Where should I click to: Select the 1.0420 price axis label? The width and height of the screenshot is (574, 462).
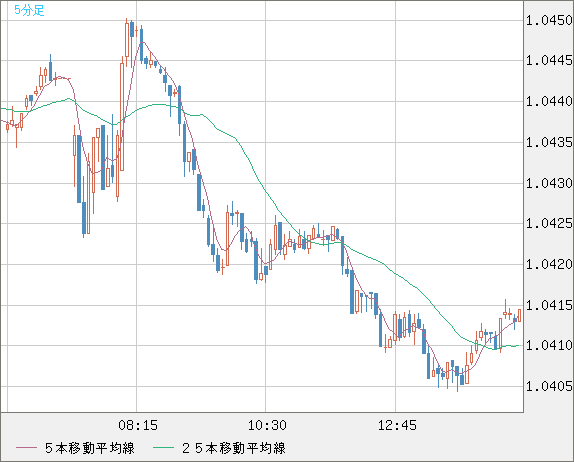tap(549, 264)
